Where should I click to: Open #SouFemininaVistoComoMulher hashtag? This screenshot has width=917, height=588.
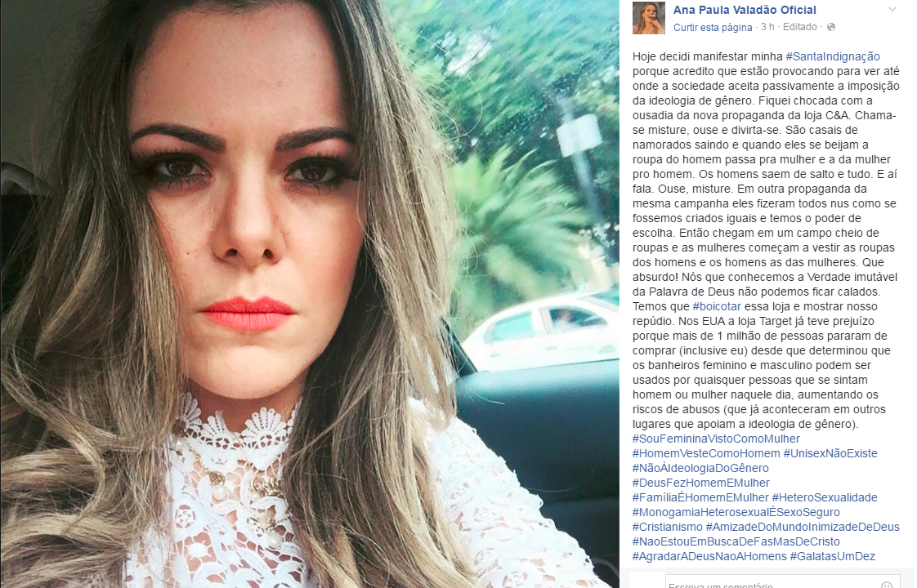click(x=716, y=439)
